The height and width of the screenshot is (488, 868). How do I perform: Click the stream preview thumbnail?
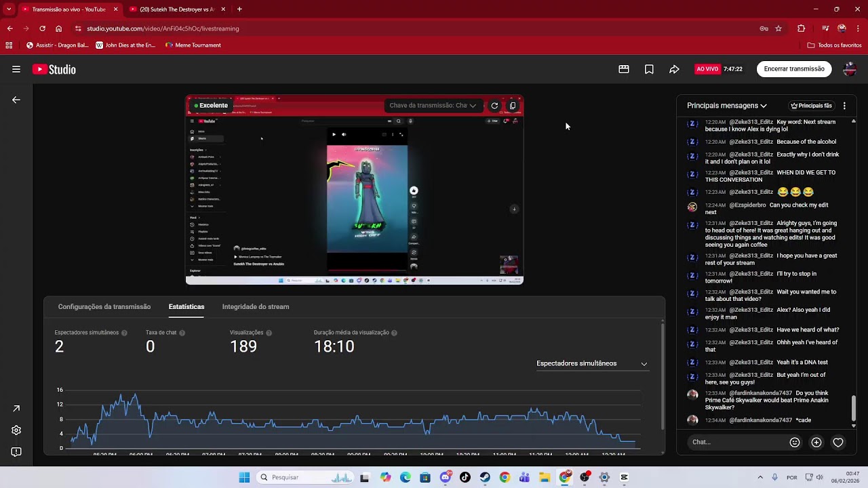(355, 190)
